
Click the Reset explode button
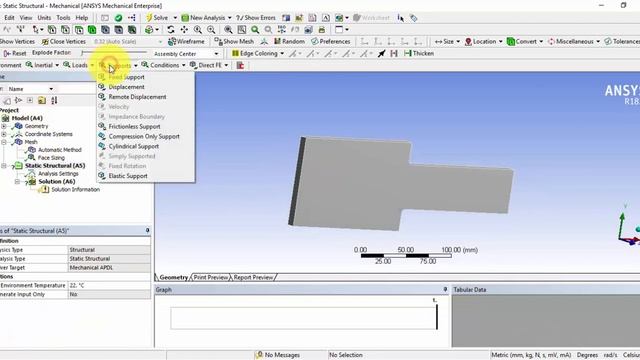pos(15,53)
